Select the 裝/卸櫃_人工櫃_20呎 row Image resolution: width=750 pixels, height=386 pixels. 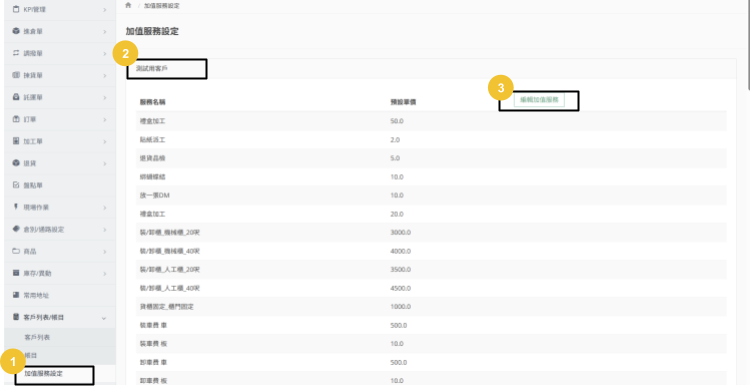(x=431, y=270)
